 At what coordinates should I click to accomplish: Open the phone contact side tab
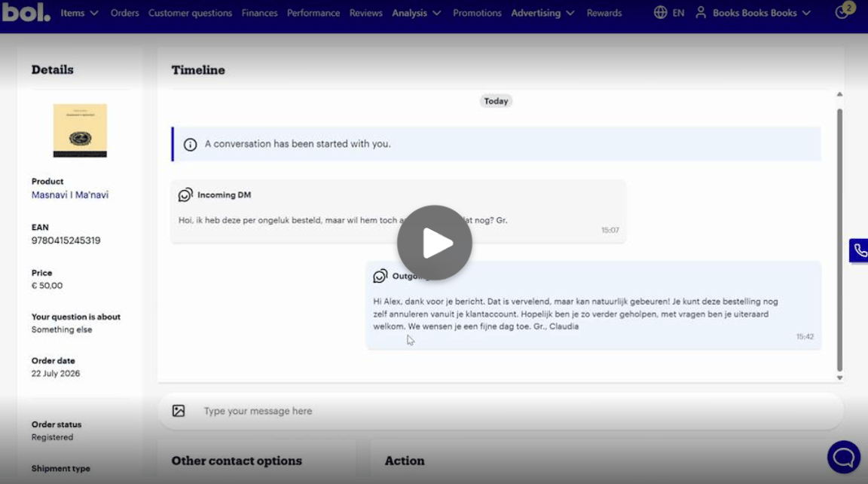pyautogui.click(x=859, y=251)
